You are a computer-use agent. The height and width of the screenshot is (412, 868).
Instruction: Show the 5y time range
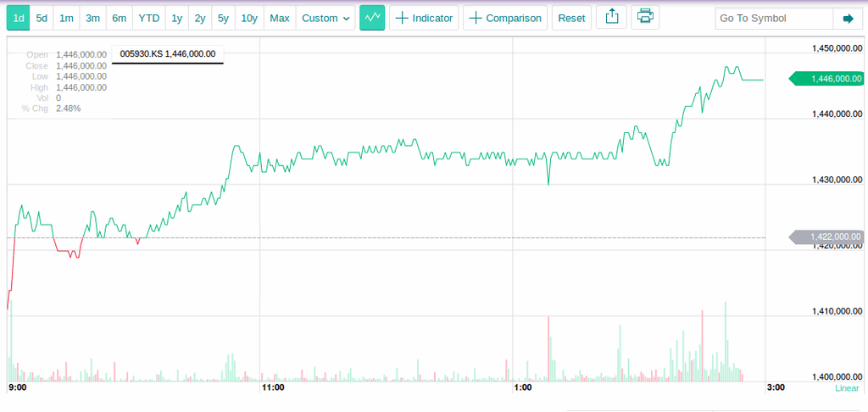[x=222, y=18]
